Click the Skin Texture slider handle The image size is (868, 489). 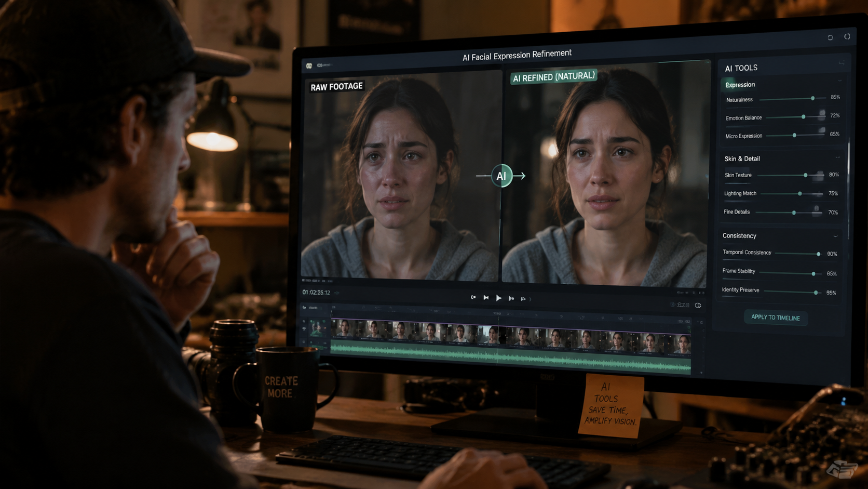[x=806, y=175]
